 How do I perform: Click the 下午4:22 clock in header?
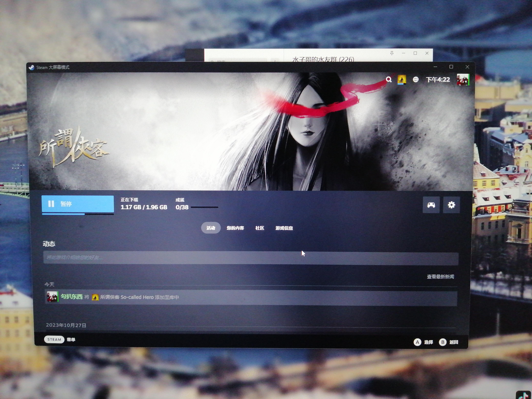coord(438,80)
